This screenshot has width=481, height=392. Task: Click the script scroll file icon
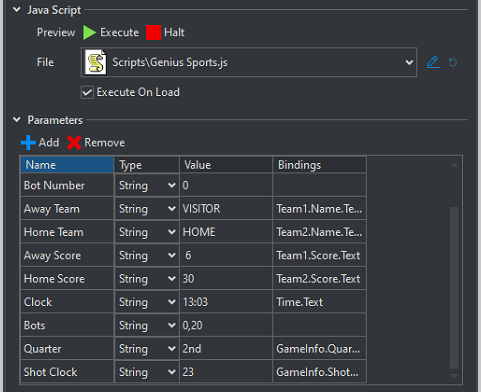pyautogui.click(x=96, y=62)
